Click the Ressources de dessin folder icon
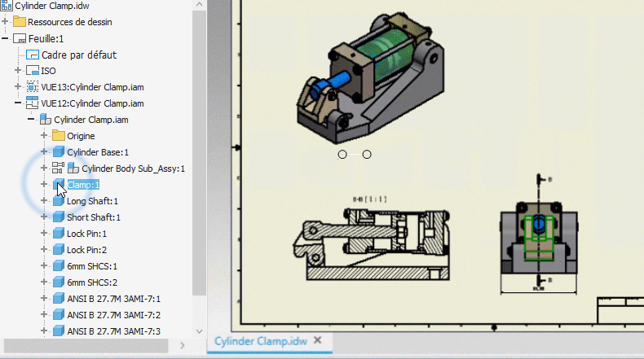 pyautogui.click(x=20, y=22)
